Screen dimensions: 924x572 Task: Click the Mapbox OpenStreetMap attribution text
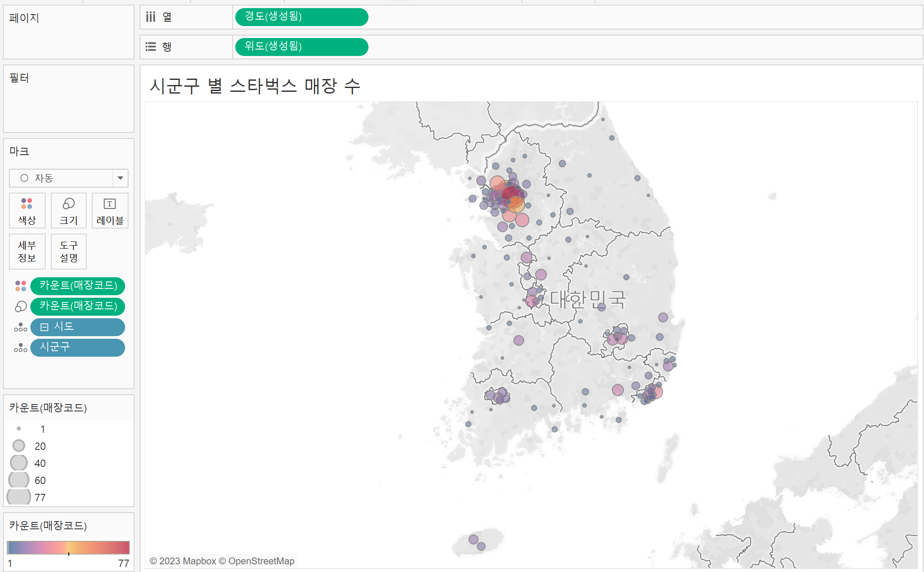[222, 561]
